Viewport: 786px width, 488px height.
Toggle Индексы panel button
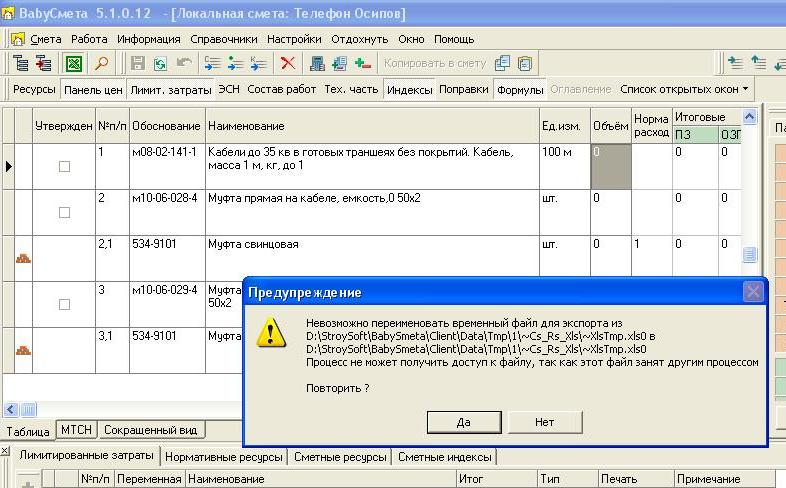(410, 90)
